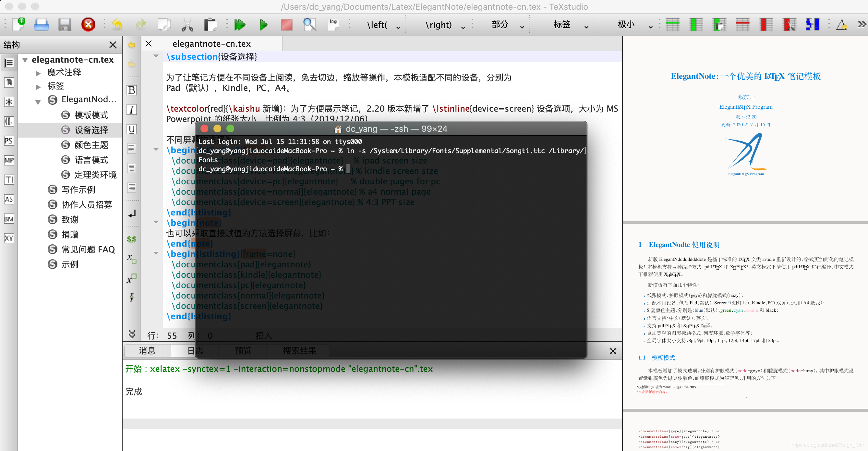This screenshot has height=451, width=868.
Task: Close the 结构 structure panel
Action: tap(113, 45)
